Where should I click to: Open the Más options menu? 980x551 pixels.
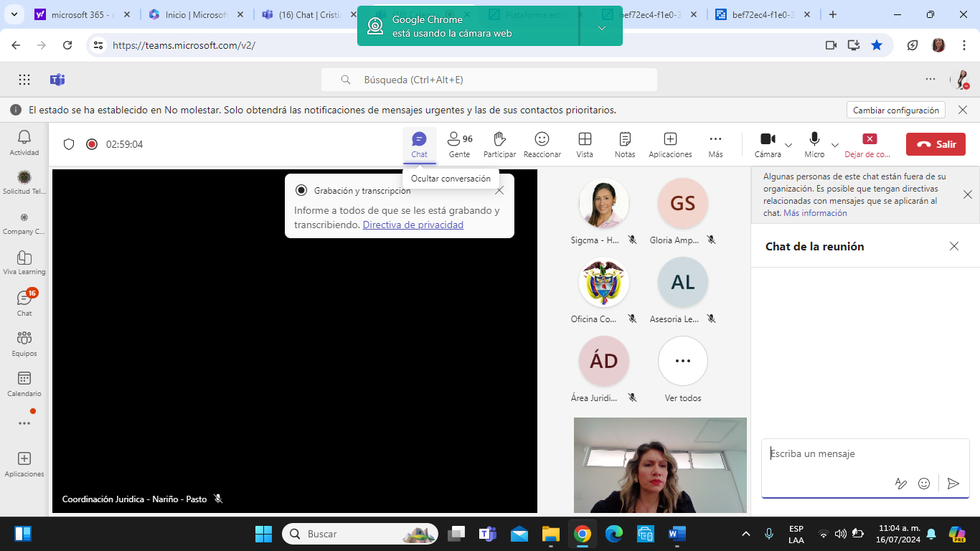point(715,144)
